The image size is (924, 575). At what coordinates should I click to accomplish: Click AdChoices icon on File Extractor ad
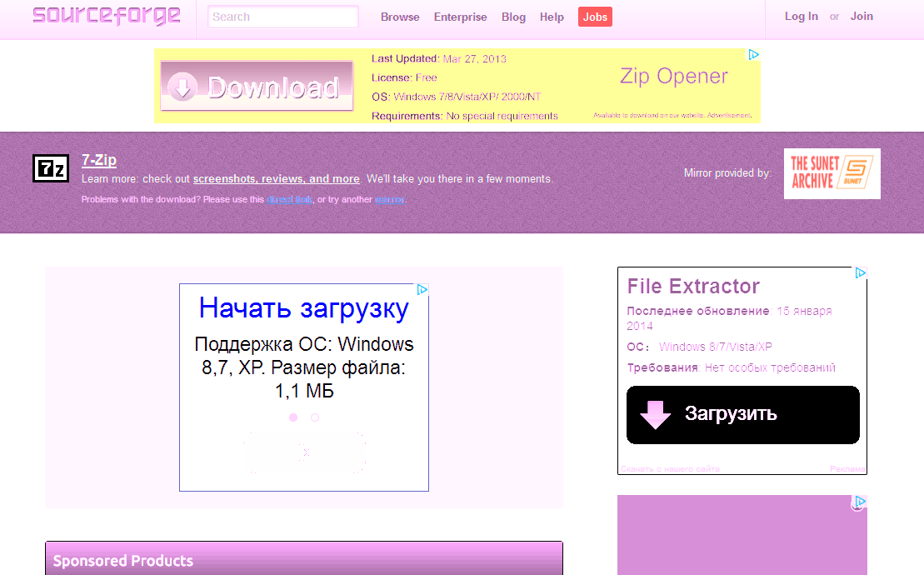(x=861, y=273)
